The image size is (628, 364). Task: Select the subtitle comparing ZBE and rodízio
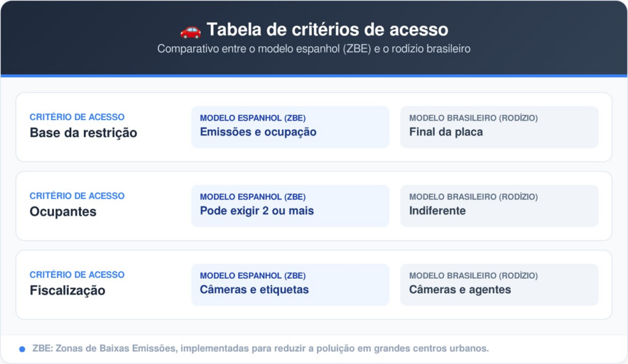click(314, 49)
